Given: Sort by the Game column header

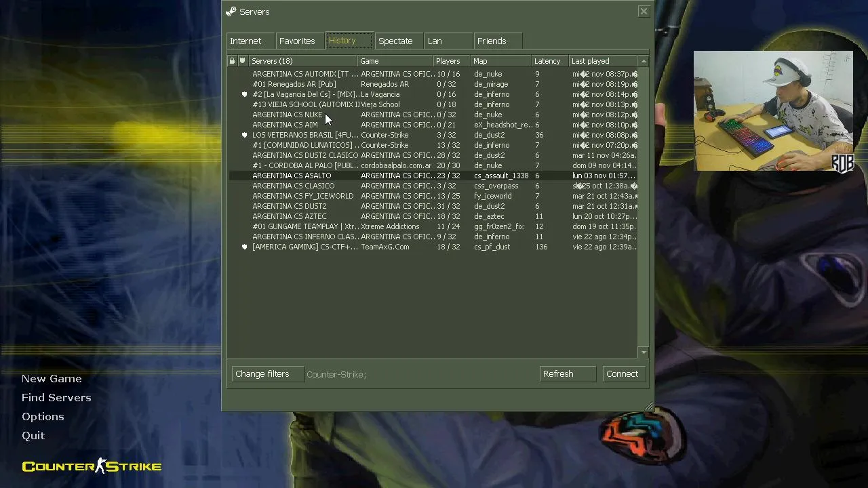Looking at the screenshot, I should 395,61.
